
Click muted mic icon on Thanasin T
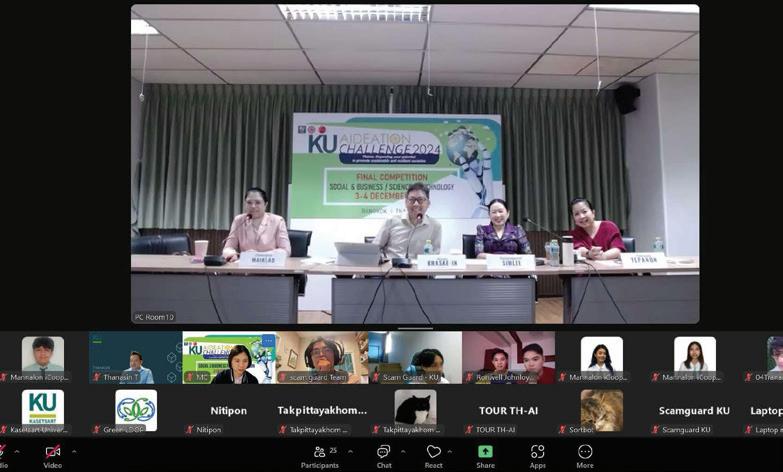[97, 378]
